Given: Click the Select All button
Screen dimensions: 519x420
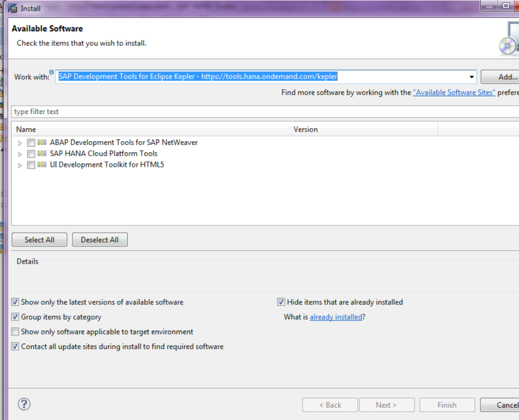Looking at the screenshot, I should 40,240.
